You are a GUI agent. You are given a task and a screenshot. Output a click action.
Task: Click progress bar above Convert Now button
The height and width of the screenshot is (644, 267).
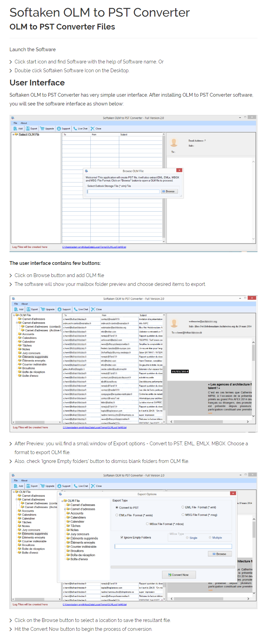tap(173, 567)
